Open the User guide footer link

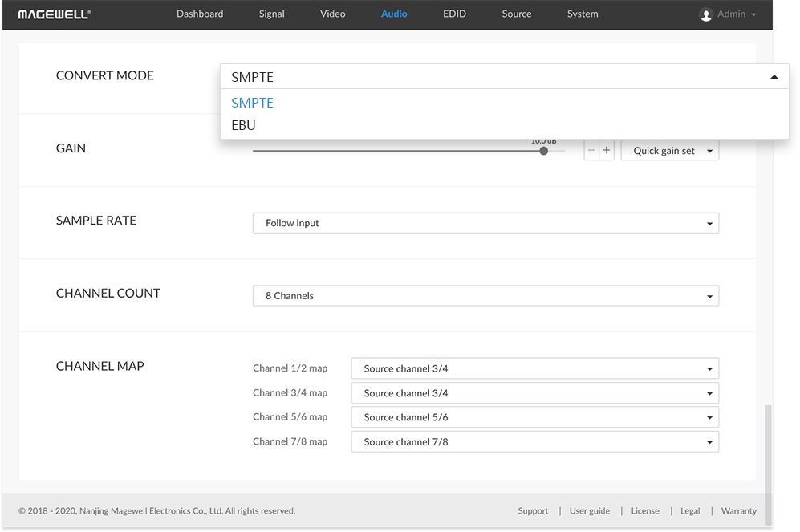coord(590,510)
